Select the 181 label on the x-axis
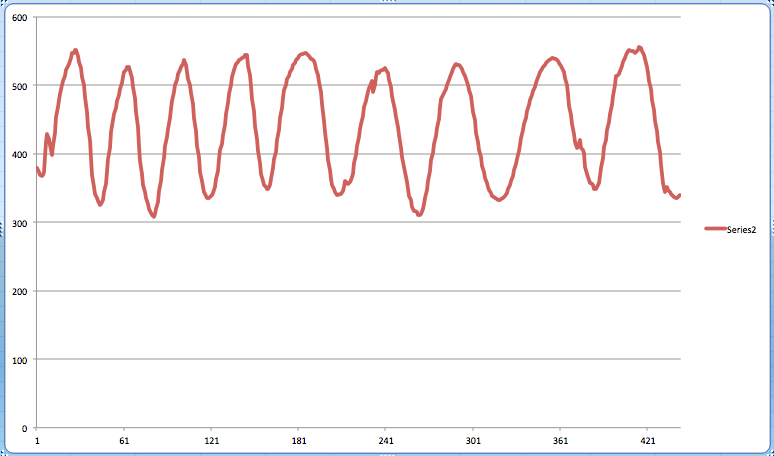The width and height of the screenshot is (774, 456). click(299, 441)
